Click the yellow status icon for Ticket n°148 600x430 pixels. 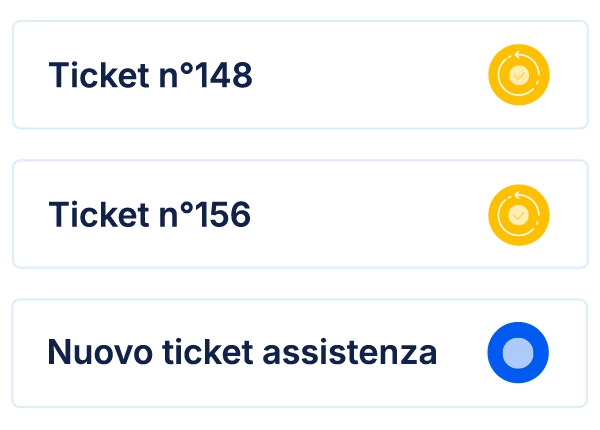518,75
